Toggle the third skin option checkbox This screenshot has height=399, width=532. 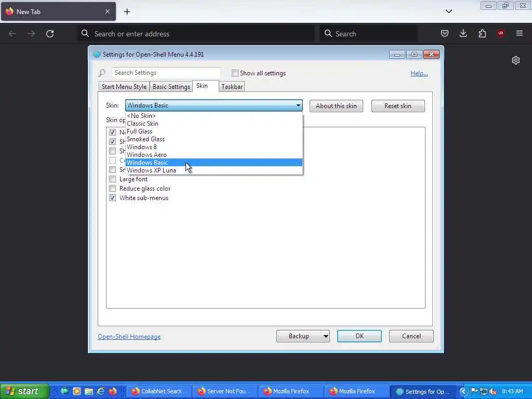pos(112,151)
